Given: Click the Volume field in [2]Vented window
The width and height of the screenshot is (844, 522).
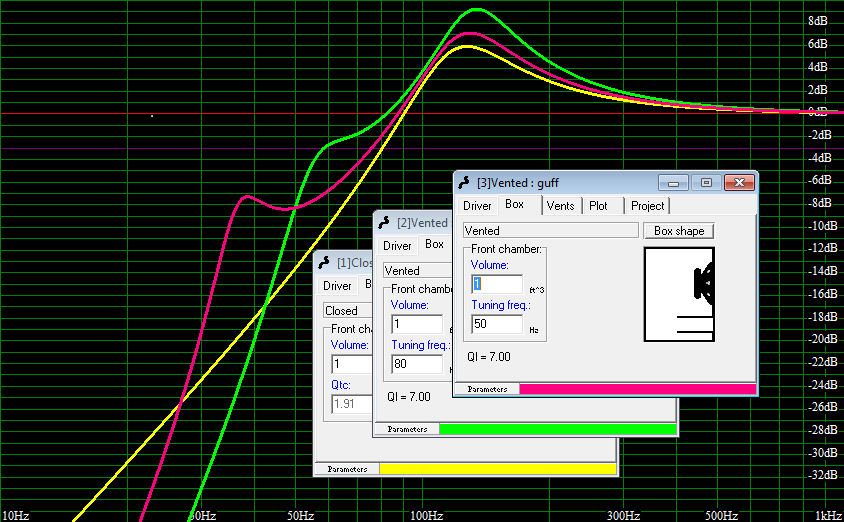Looking at the screenshot, I should tap(417, 324).
